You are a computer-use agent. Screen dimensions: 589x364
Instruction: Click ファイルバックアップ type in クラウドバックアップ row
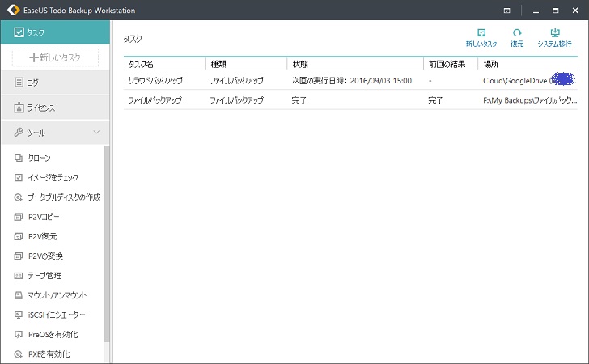[236, 80]
